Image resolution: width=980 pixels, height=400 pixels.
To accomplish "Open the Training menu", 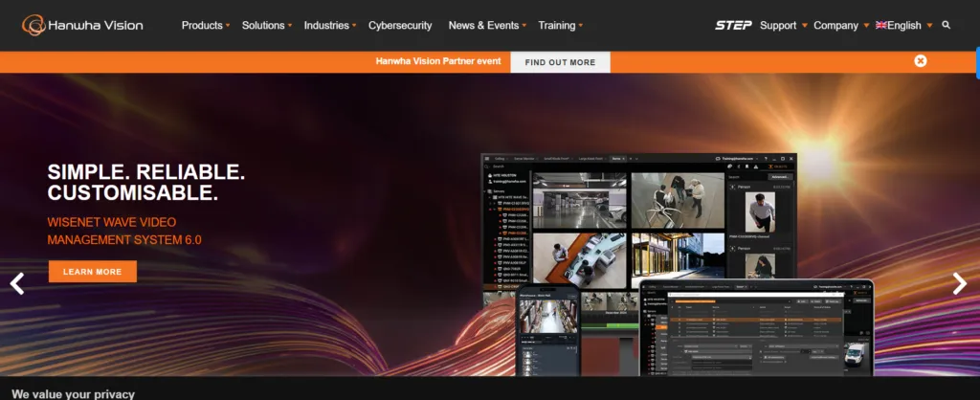I will tap(561, 26).
